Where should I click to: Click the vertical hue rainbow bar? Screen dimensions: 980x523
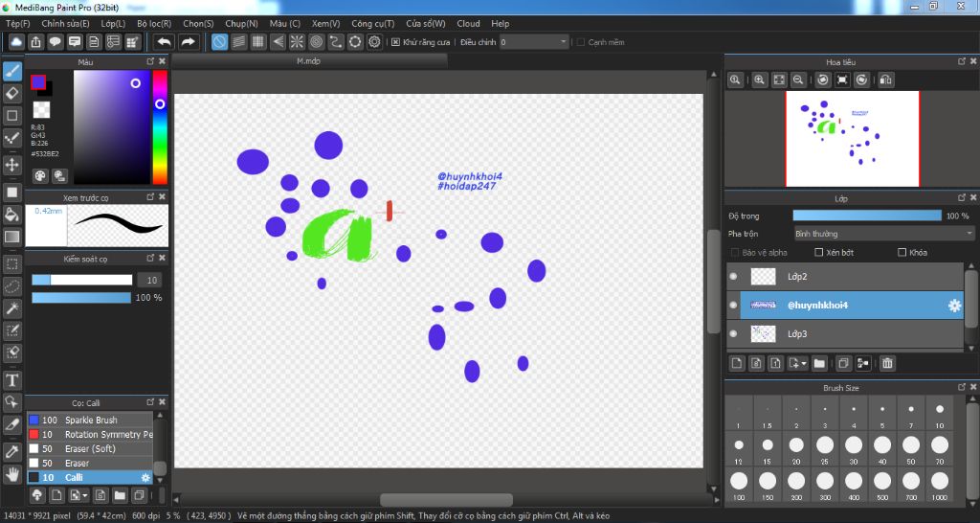(x=160, y=127)
